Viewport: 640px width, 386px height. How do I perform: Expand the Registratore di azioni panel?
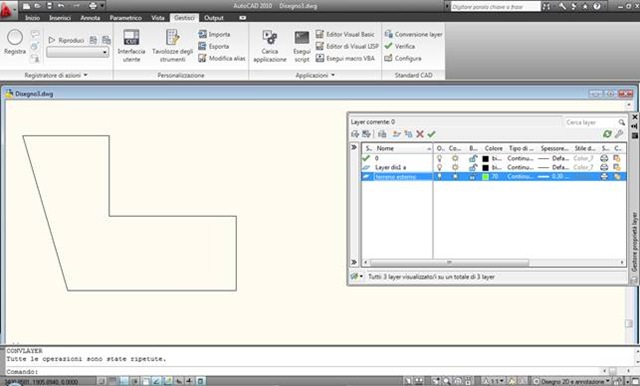[56, 75]
